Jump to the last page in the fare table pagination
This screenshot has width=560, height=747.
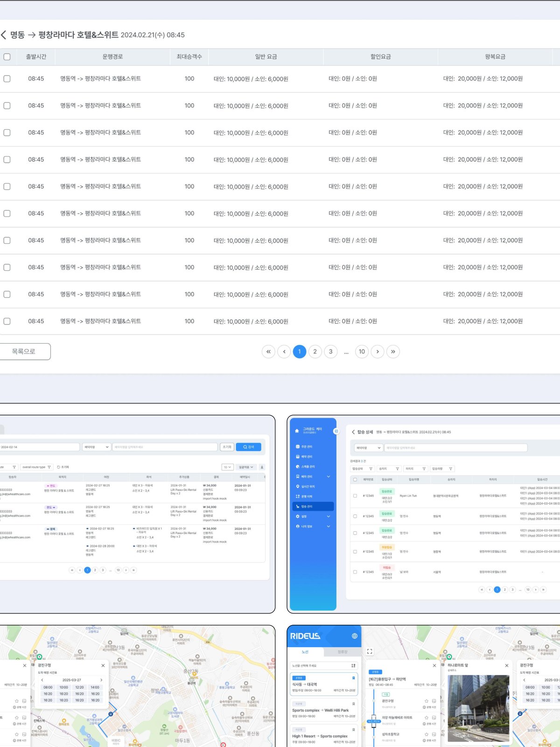click(393, 352)
